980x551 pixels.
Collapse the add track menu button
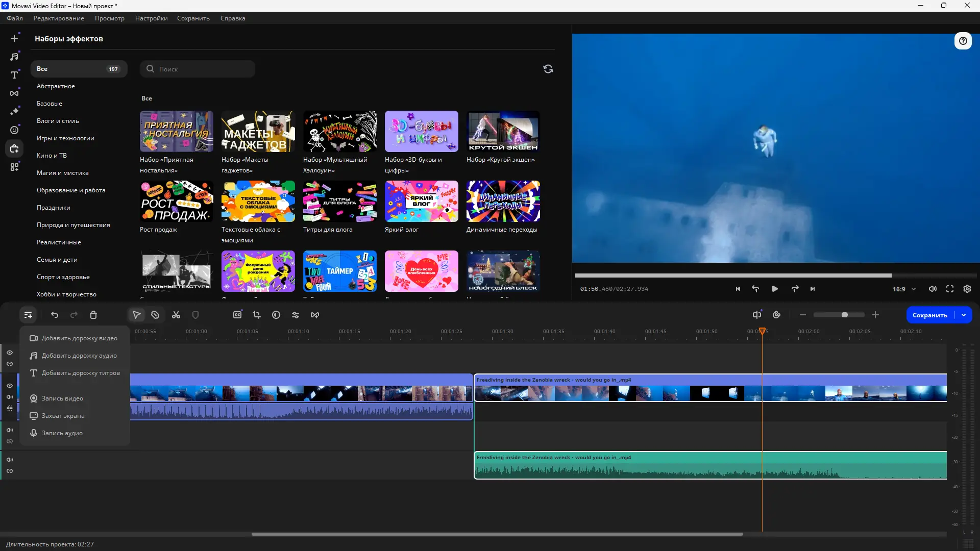pyautogui.click(x=28, y=315)
